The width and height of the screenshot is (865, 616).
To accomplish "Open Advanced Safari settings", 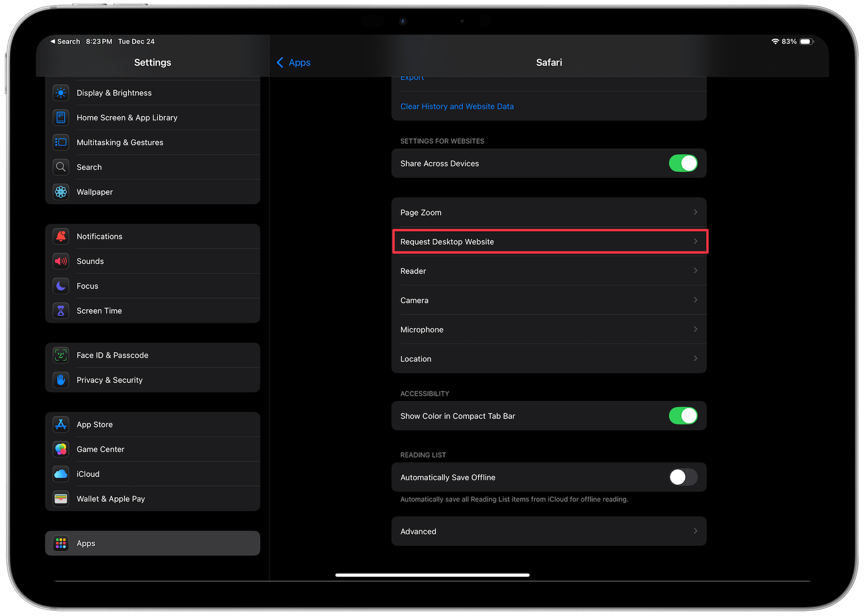I will (549, 531).
